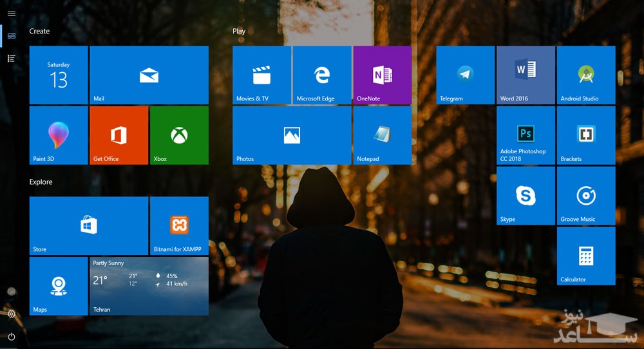The image size is (644, 349).
Task: Launch Telegram app tile
Action: [465, 75]
